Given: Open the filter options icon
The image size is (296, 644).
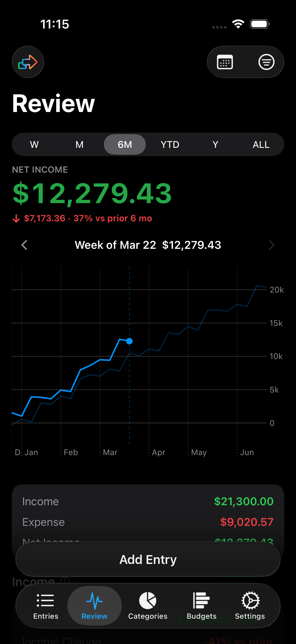Looking at the screenshot, I should 266,62.
